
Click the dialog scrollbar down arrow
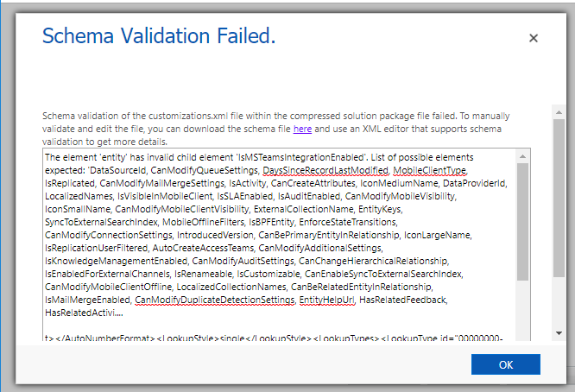(x=559, y=333)
